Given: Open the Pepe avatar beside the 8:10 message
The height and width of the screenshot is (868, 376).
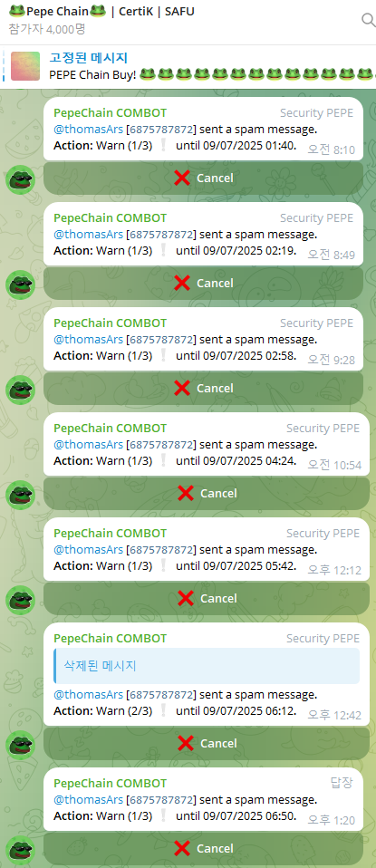Looking at the screenshot, I should tap(21, 180).
